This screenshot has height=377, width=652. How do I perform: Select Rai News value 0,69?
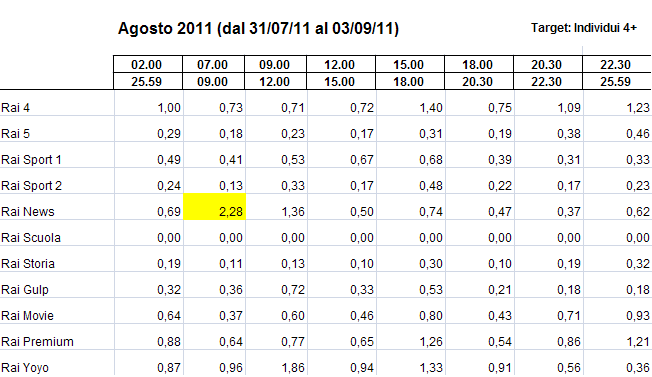pos(169,212)
